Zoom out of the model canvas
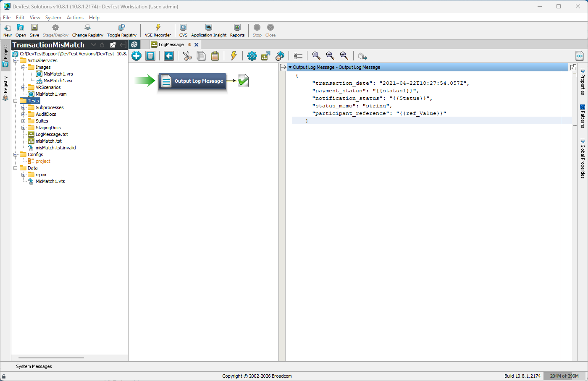 [x=344, y=56]
